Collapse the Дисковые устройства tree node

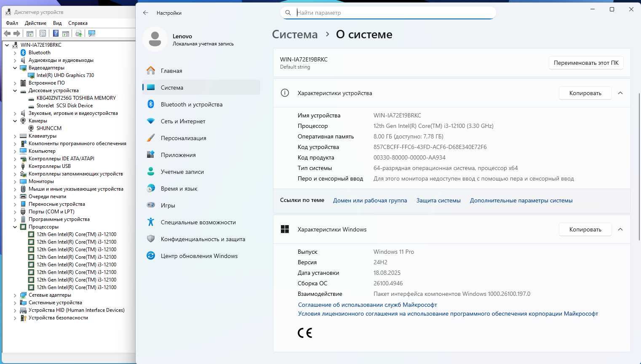click(x=15, y=90)
